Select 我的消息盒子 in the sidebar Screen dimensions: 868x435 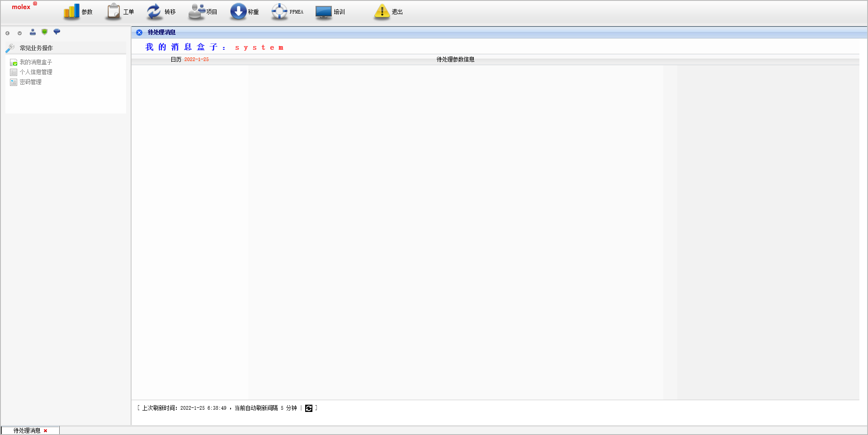36,62
